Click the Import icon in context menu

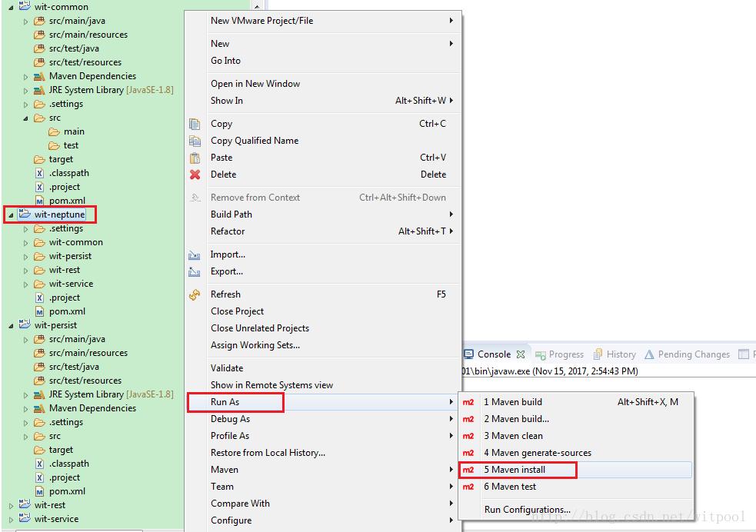point(195,254)
